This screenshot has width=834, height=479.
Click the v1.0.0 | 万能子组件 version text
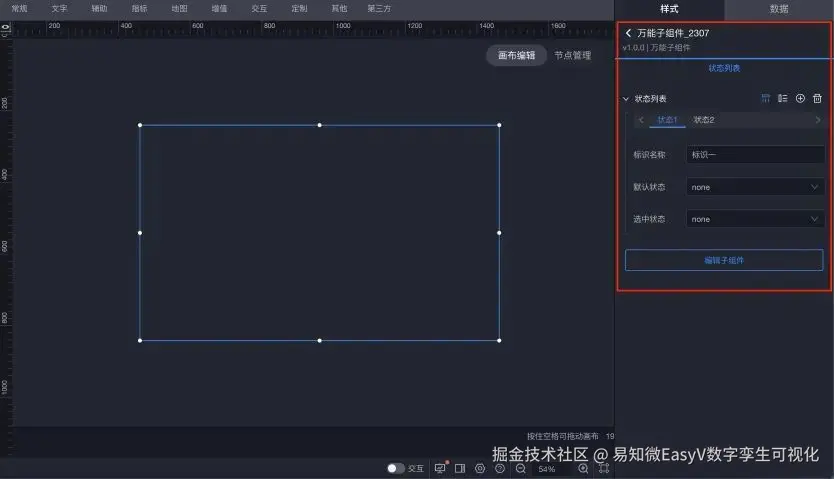pyautogui.click(x=656, y=48)
